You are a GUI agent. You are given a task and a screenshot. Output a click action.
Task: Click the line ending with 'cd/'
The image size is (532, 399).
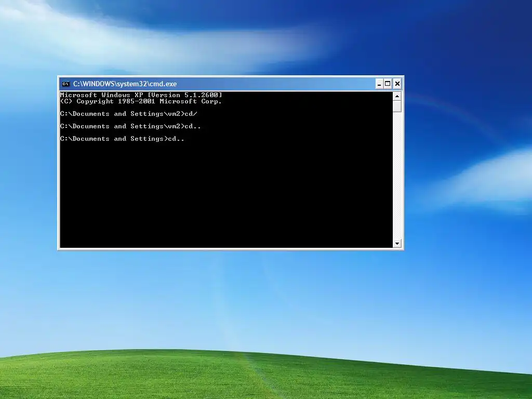click(129, 114)
